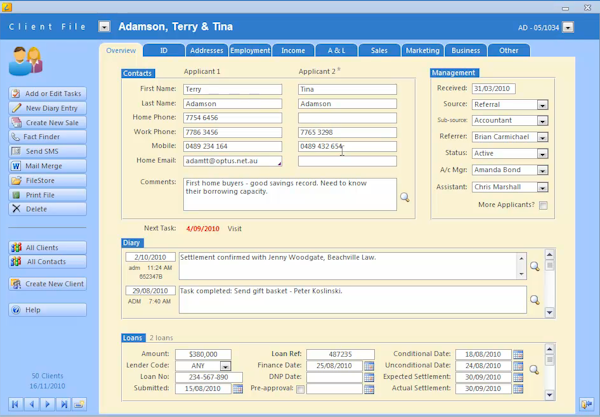Expand the Referrer dropdown
Screen dimensions: 600x417
(x=542, y=137)
